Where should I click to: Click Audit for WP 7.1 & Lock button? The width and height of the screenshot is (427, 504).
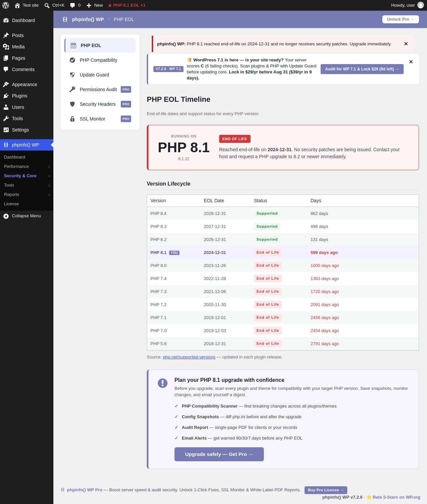coord(362,69)
